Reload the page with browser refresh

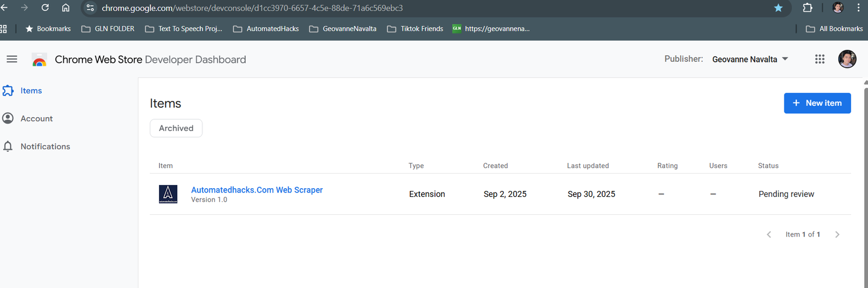[45, 8]
